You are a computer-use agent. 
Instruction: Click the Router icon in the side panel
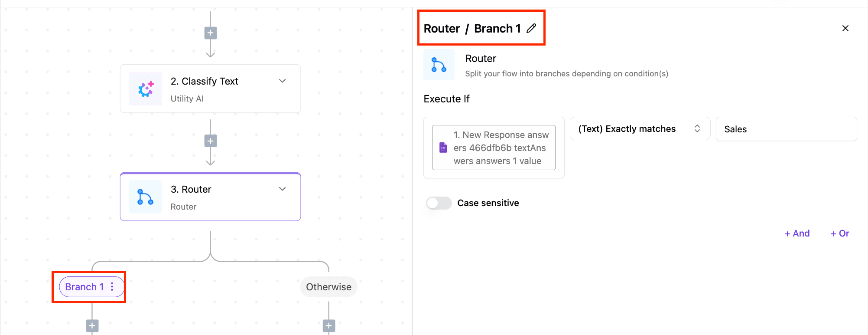(x=439, y=65)
